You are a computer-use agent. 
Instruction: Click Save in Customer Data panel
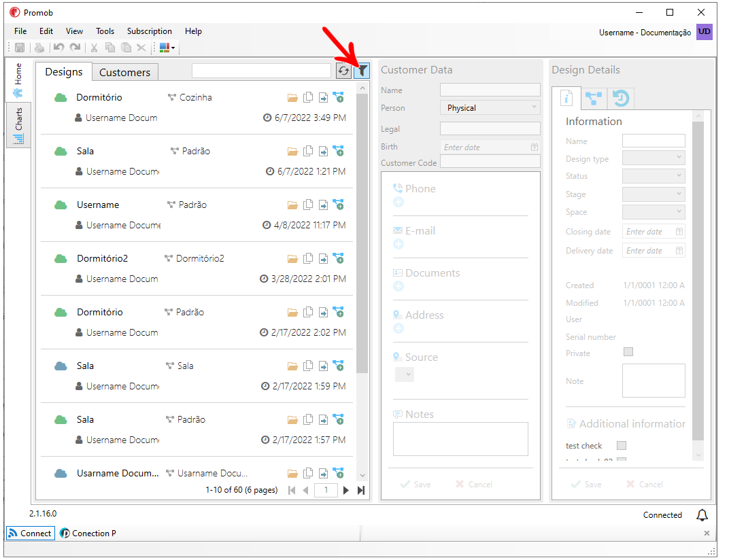(416, 485)
